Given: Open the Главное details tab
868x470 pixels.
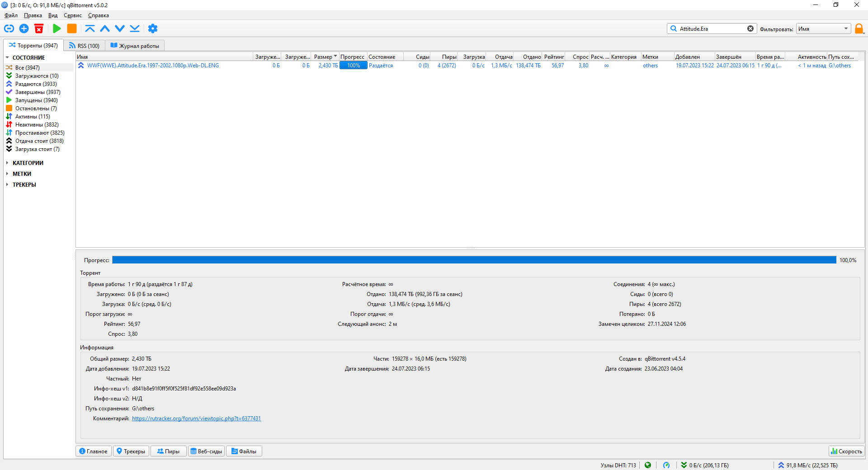Looking at the screenshot, I should tap(93, 451).
